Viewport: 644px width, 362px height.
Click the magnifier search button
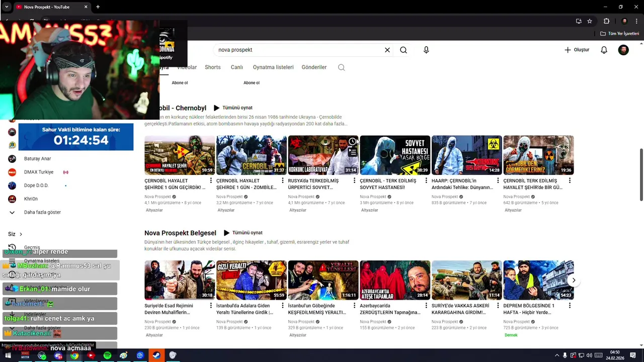404,50
